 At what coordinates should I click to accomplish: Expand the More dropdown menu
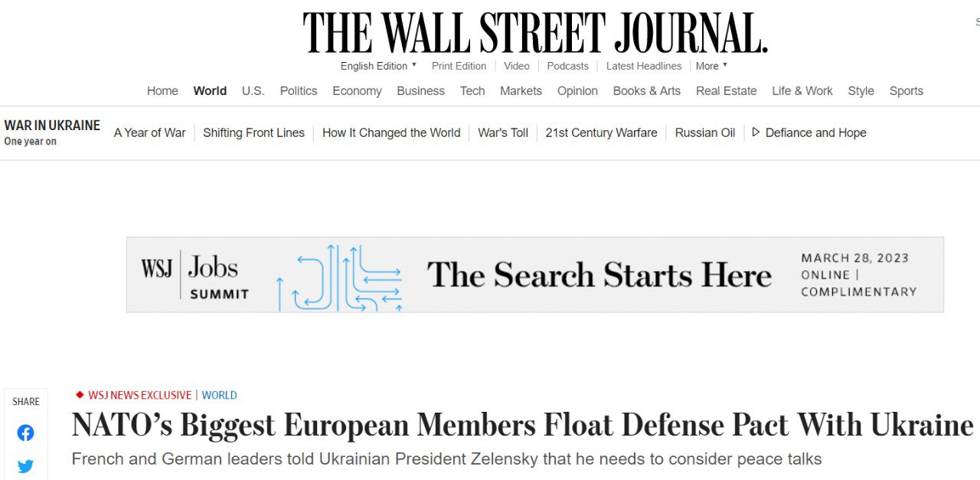711,66
